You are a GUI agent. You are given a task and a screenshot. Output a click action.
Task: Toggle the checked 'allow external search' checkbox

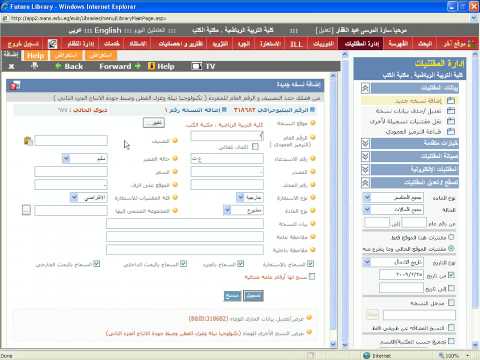[x=97, y=264]
